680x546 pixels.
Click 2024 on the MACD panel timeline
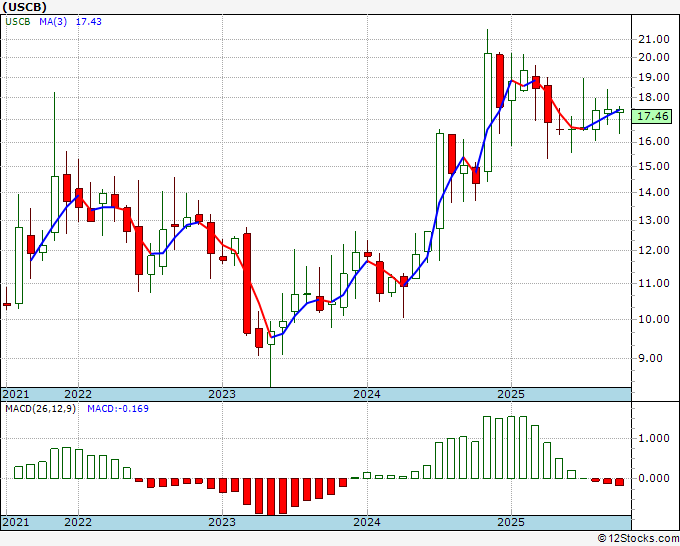click(366, 522)
